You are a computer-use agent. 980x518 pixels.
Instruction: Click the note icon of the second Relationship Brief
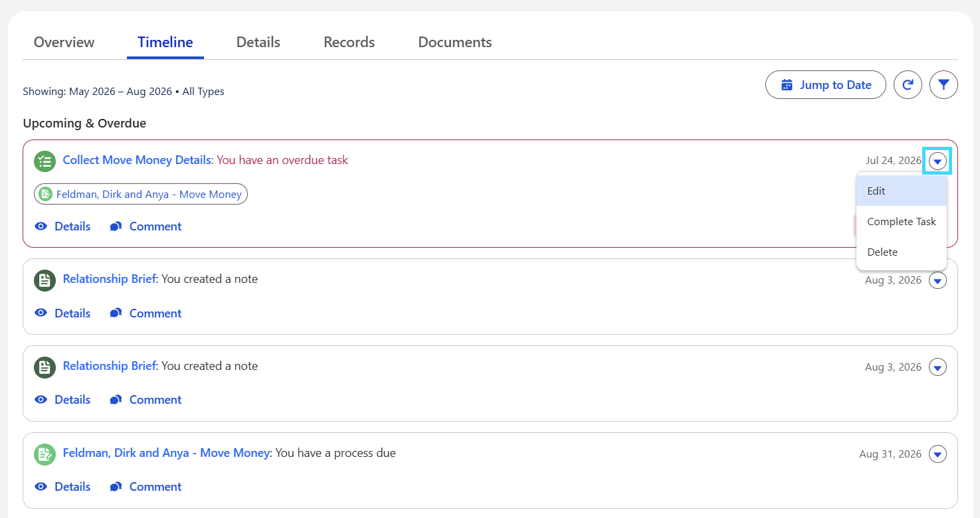(x=45, y=367)
